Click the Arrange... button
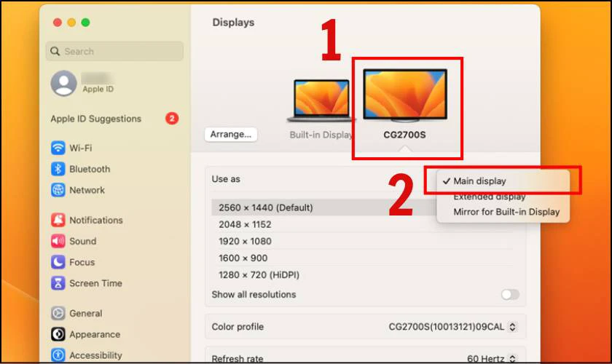 (230, 134)
